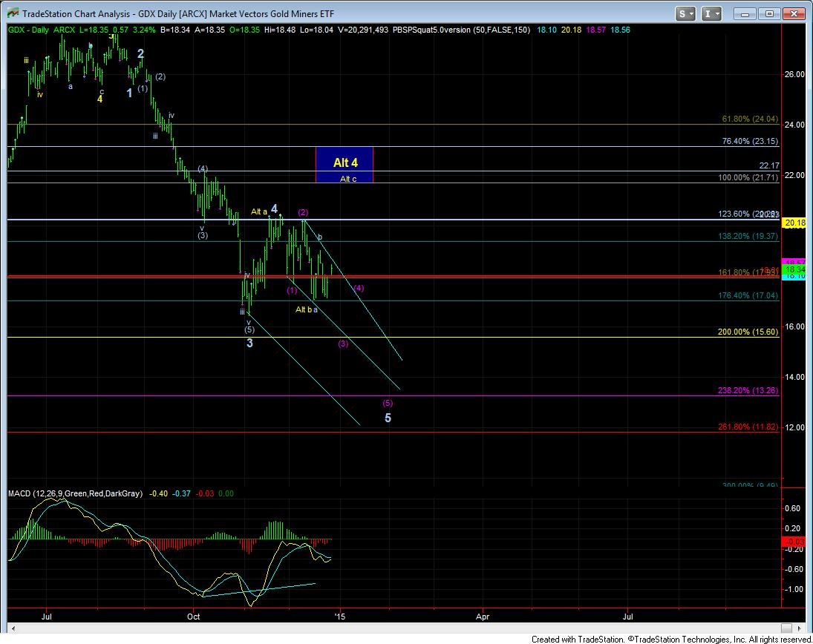Click the yellow 20.18 price axis marker
The height and width of the screenshot is (644, 813).
[x=794, y=222]
